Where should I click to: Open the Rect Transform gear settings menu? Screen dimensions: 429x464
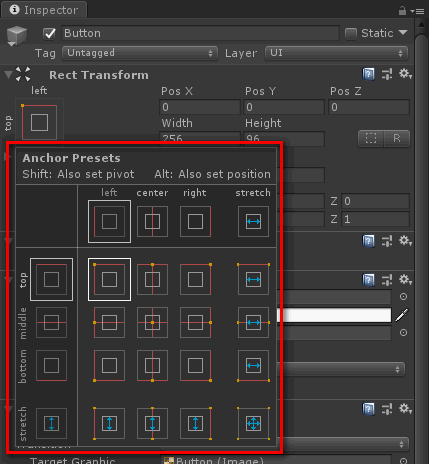pos(405,74)
